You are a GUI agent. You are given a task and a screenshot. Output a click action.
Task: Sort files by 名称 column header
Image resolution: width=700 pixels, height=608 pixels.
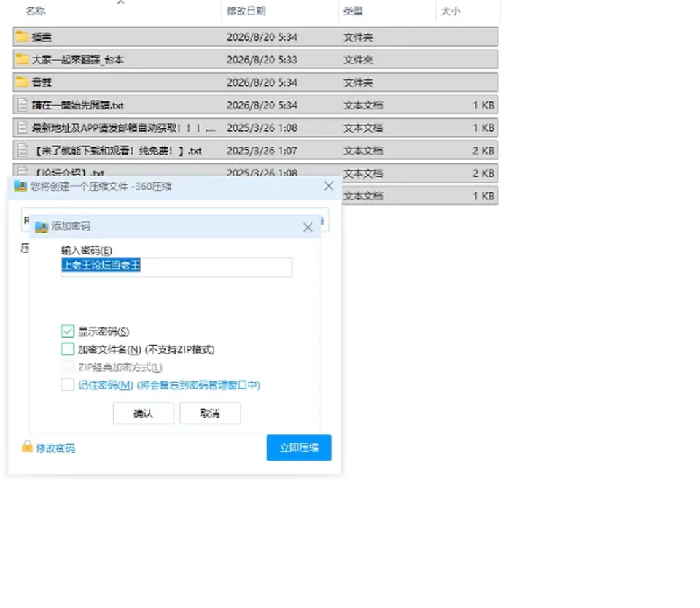36,11
